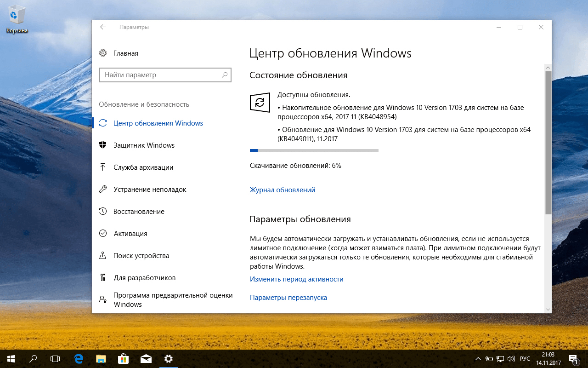Image resolution: width=588 pixels, height=368 pixels.
Task: Open the РУС language selector
Action: [x=524, y=358]
